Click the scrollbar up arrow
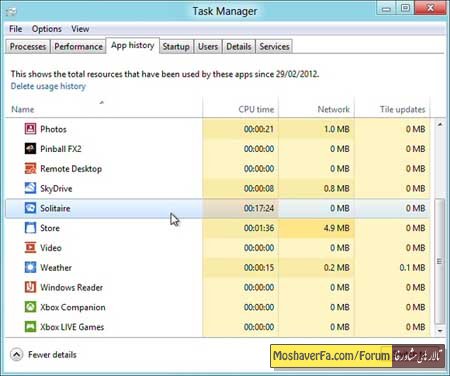The height and width of the screenshot is (376, 450). tap(440, 124)
